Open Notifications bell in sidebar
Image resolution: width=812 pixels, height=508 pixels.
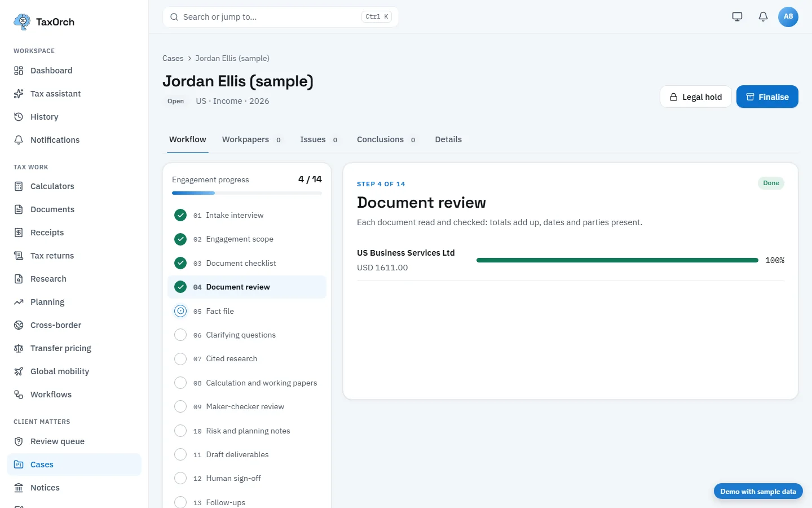click(19, 140)
